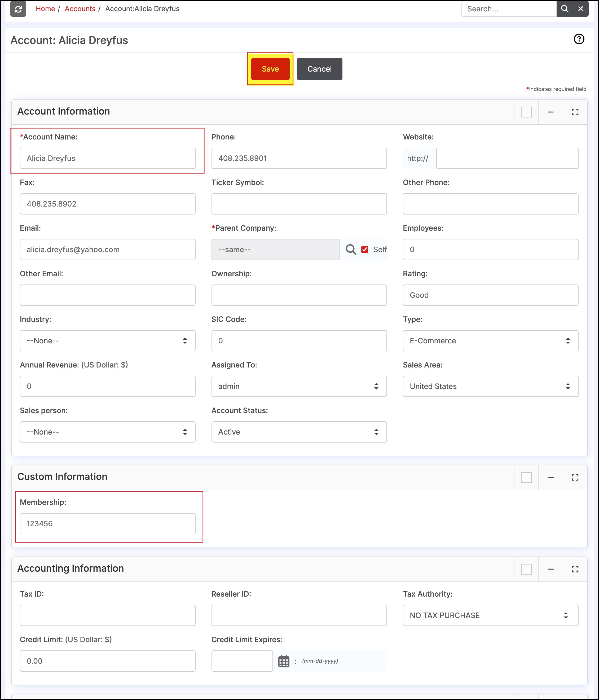Open the Credit Limit Expires calendar icon
The width and height of the screenshot is (599, 700).
tap(284, 661)
